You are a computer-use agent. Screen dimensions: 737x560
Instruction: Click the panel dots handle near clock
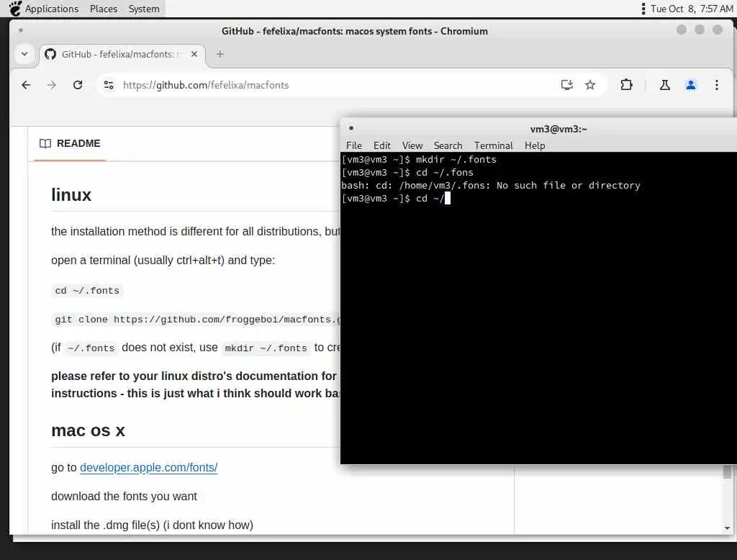point(643,9)
